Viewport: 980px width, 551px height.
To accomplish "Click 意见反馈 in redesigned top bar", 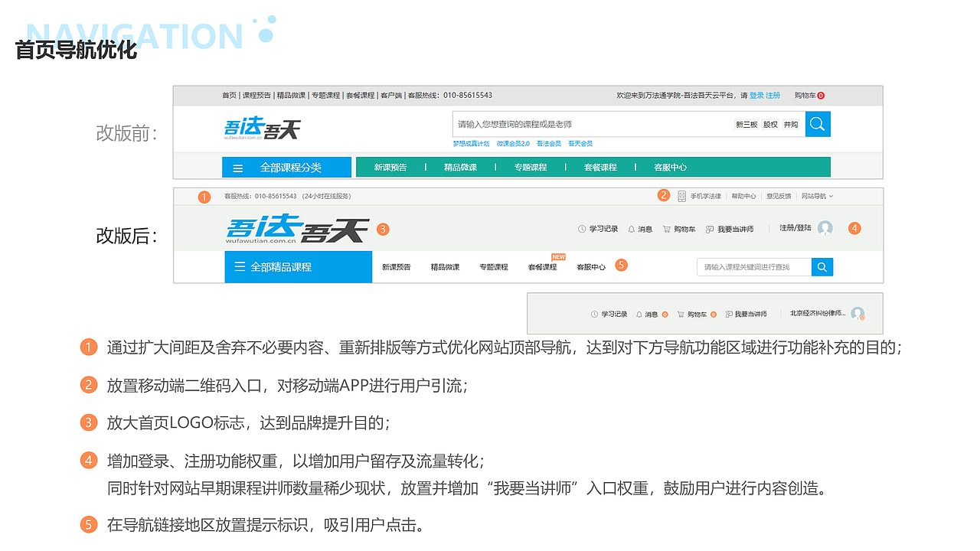I will tap(779, 197).
